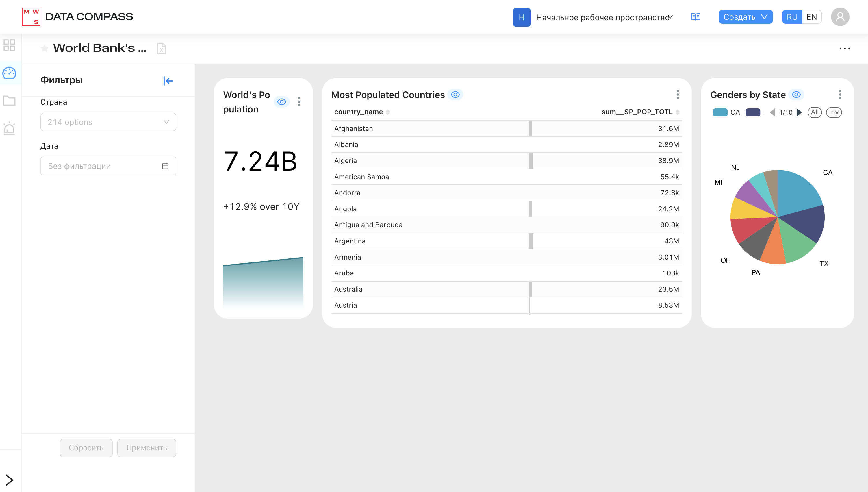
Task: Click the Excel export file icon
Action: point(162,48)
